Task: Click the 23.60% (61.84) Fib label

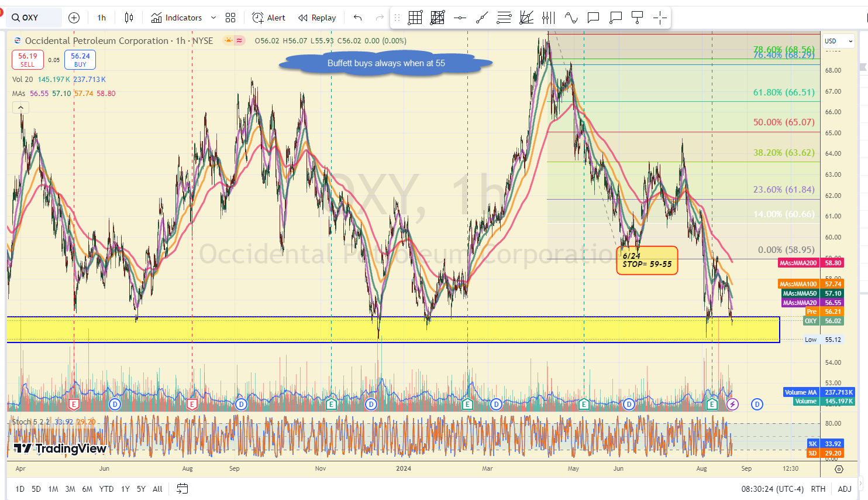Action: pyautogui.click(x=784, y=190)
